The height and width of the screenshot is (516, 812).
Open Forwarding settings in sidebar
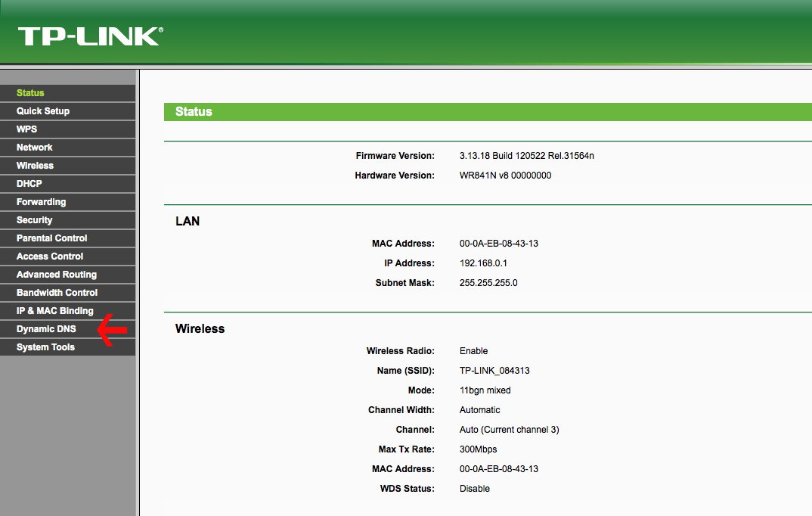pos(42,202)
